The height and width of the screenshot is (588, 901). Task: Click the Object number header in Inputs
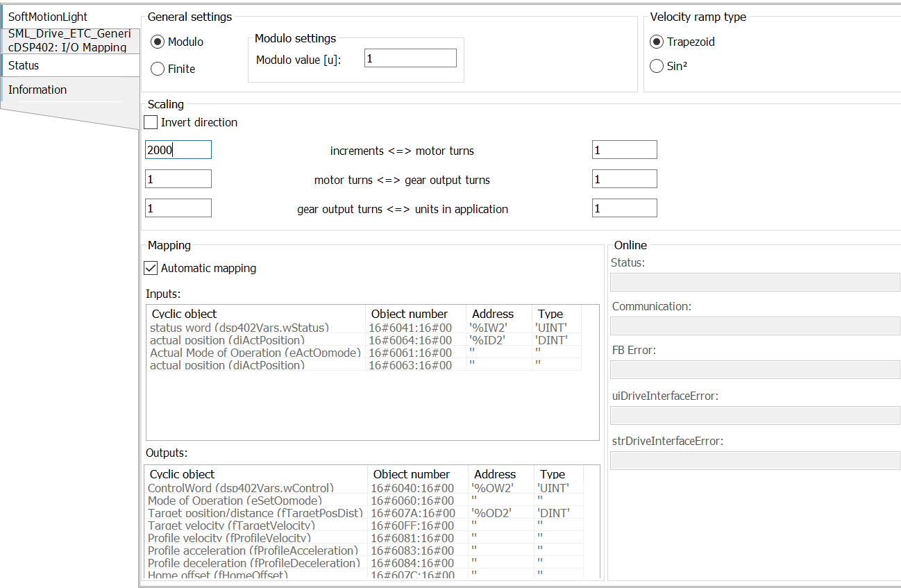tap(410, 314)
